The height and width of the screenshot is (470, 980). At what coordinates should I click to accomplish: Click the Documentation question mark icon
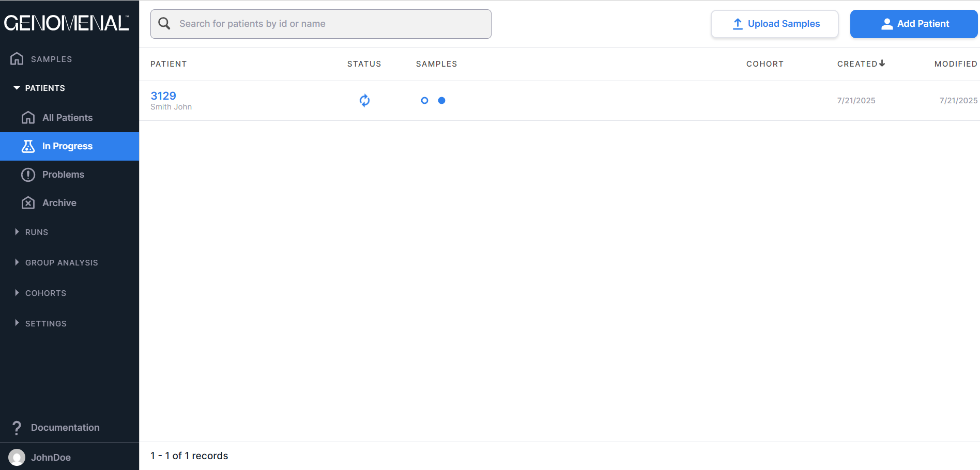(x=17, y=428)
